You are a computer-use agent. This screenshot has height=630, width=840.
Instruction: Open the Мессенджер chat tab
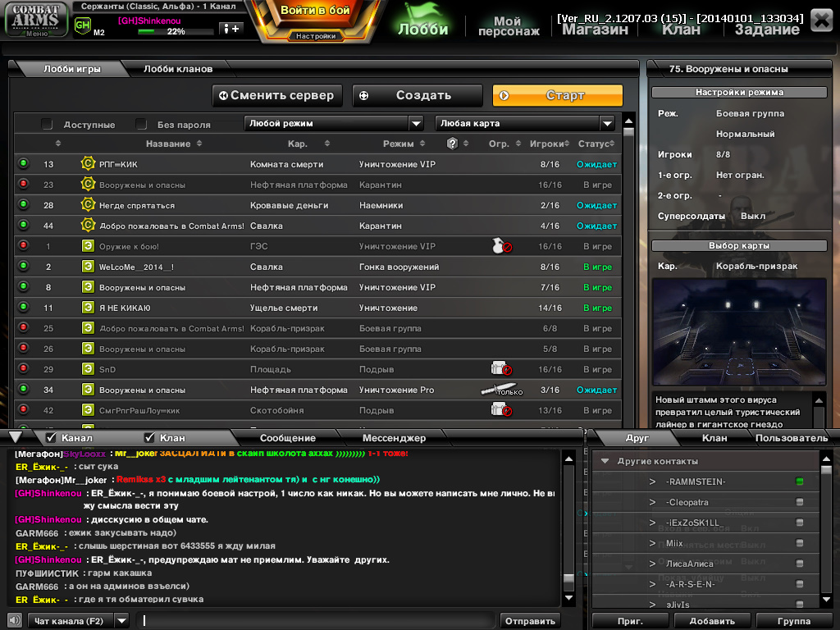(394, 438)
